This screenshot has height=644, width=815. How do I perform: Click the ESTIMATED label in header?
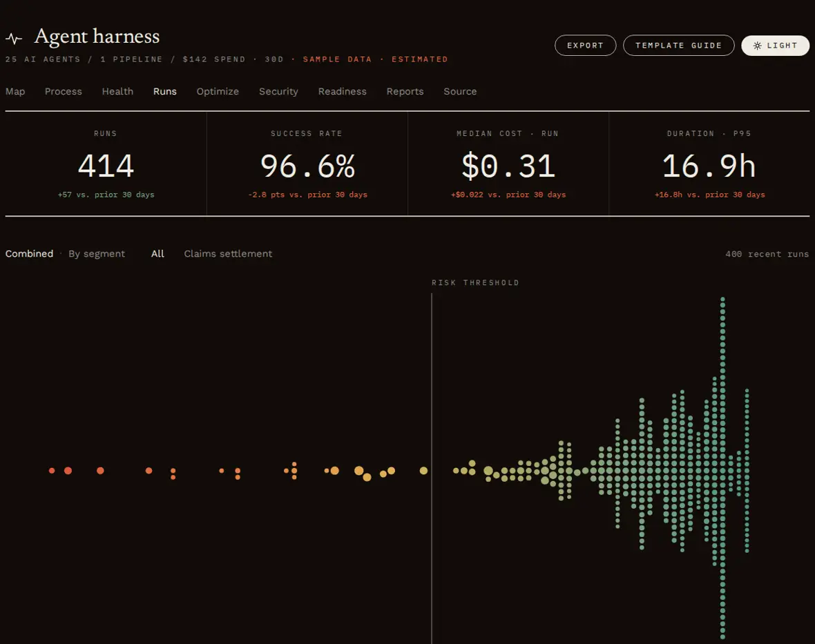point(419,59)
